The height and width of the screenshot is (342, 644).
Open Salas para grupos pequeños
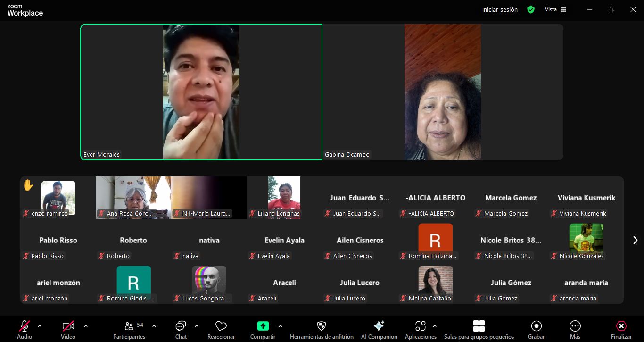pyautogui.click(x=479, y=326)
